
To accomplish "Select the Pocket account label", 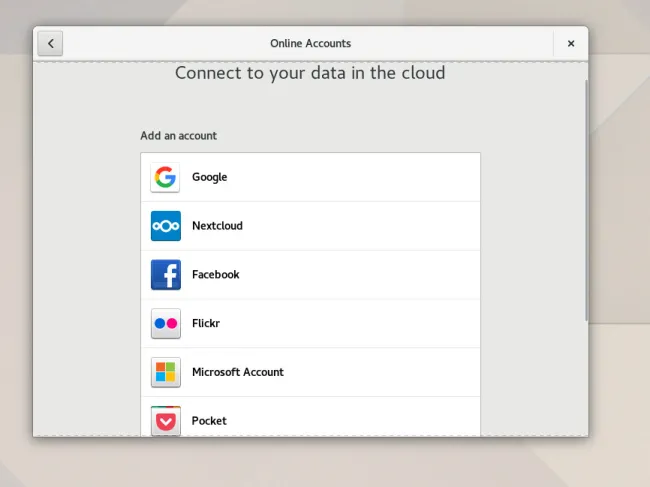I will click(209, 421).
